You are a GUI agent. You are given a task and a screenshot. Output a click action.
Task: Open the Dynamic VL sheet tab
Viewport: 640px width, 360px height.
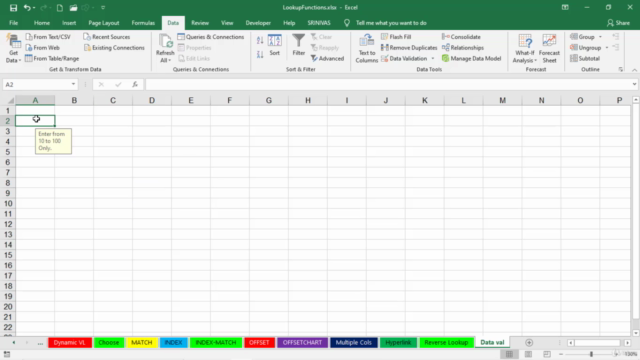tap(69, 343)
